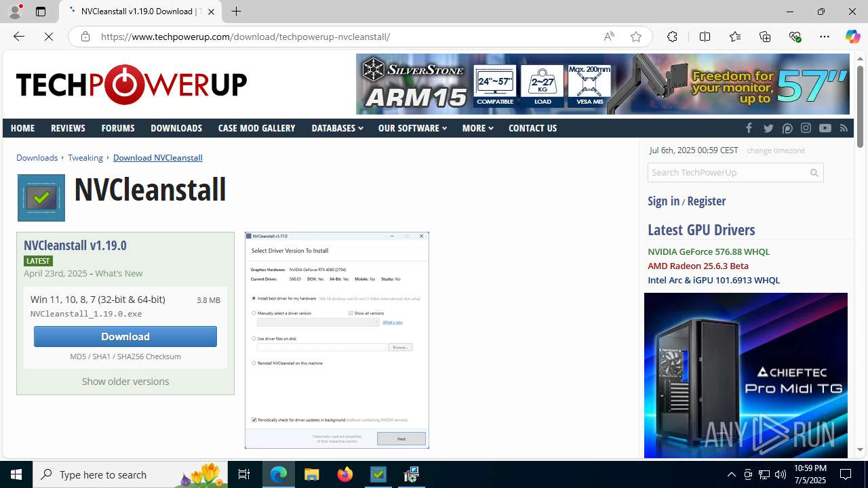The height and width of the screenshot is (488, 868).
Task: Click Register link
Action: [x=706, y=201]
